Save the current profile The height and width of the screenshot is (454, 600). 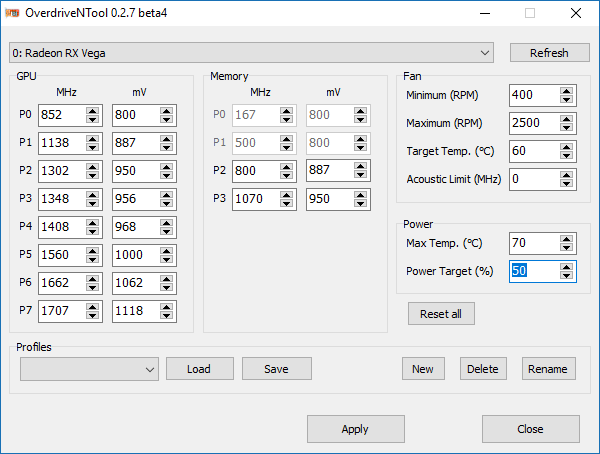(x=277, y=369)
